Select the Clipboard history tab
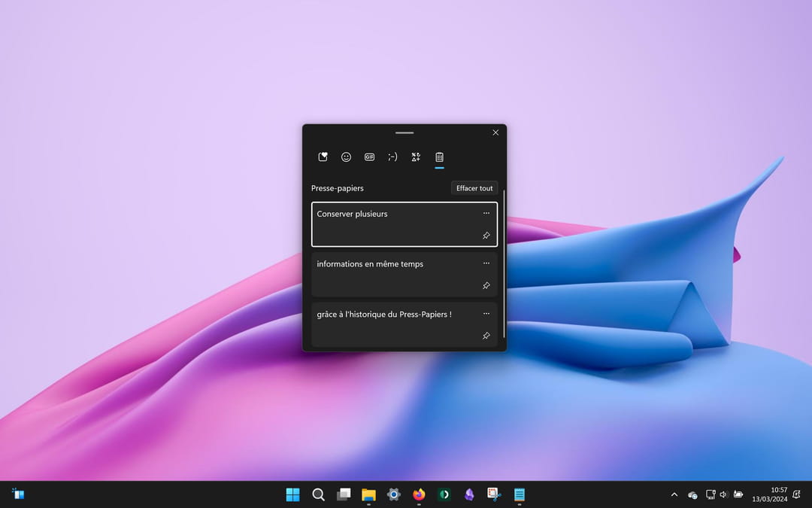Image resolution: width=812 pixels, height=508 pixels. click(439, 157)
